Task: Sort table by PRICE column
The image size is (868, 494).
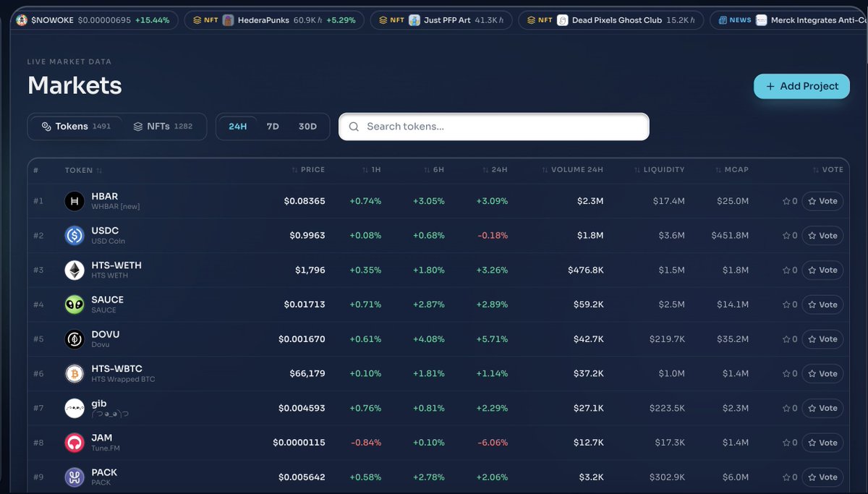Action: (x=308, y=170)
